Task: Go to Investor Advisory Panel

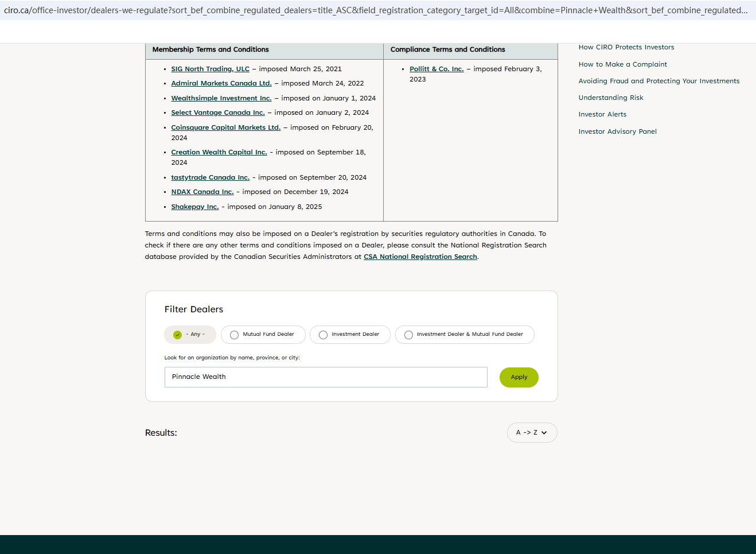Action: tap(618, 131)
